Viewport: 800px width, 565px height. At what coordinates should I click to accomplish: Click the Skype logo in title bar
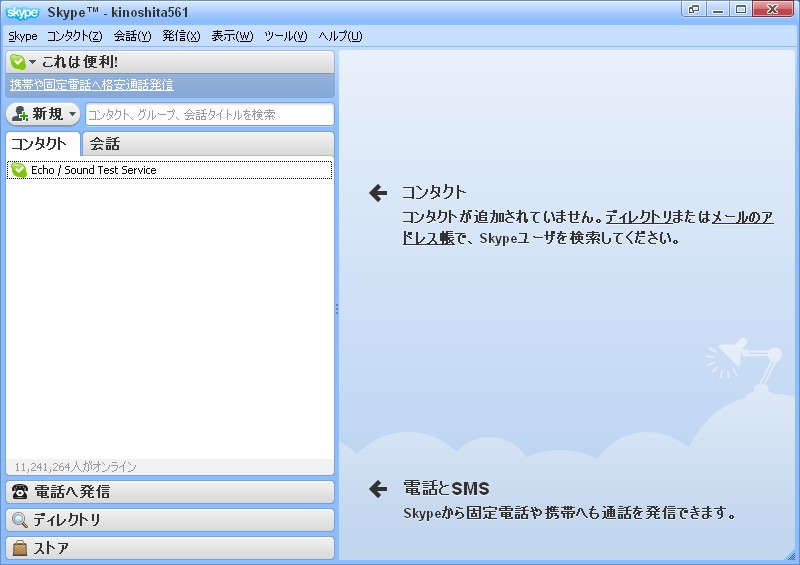coord(22,12)
